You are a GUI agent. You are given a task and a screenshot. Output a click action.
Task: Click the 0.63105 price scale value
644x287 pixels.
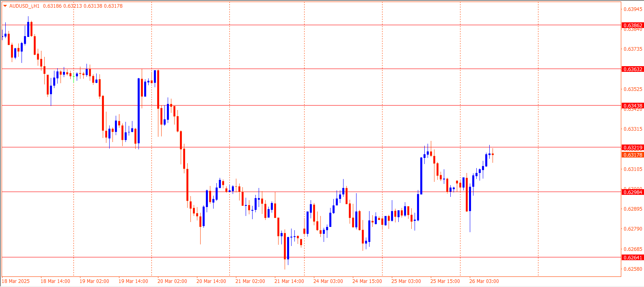pyautogui.click(x=633, y=169)
